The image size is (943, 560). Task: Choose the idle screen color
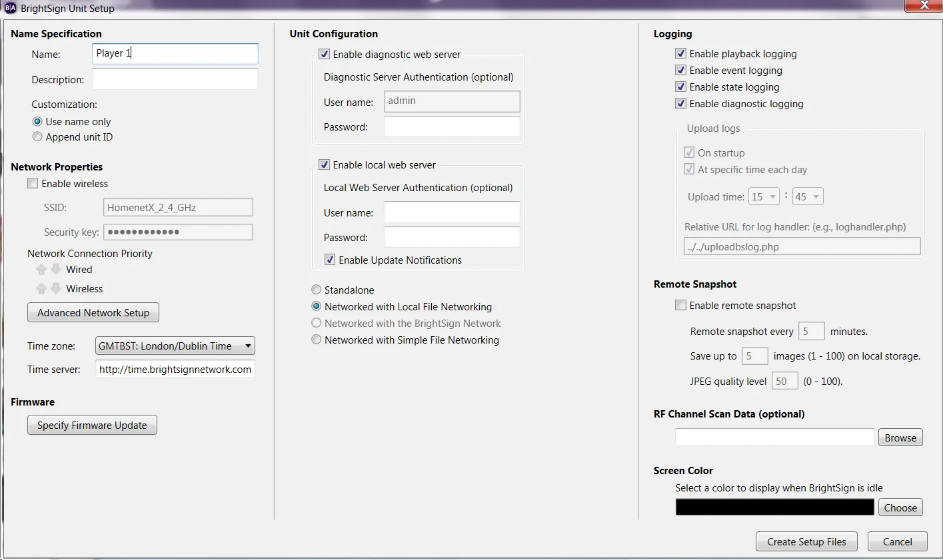click(x=900, y=508)
